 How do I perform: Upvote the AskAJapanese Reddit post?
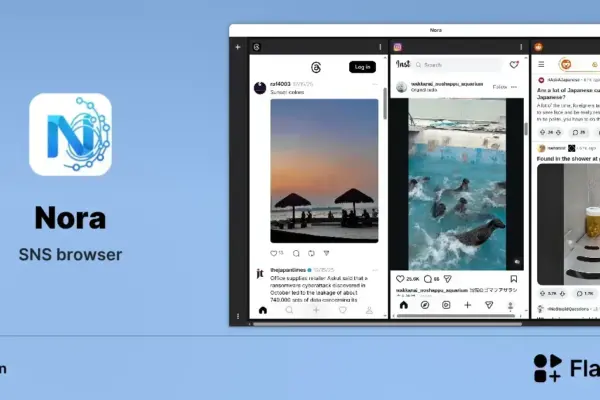[x=542, y=132]
